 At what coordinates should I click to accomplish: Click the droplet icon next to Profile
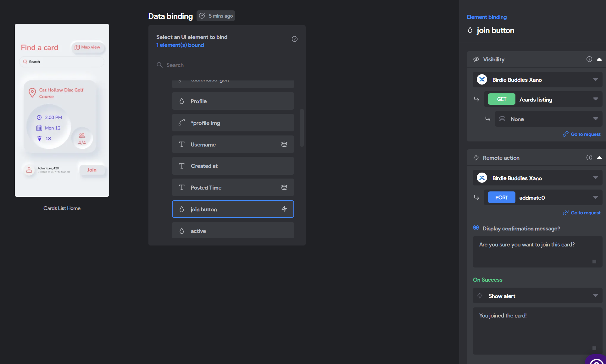(x=181, y=101)
